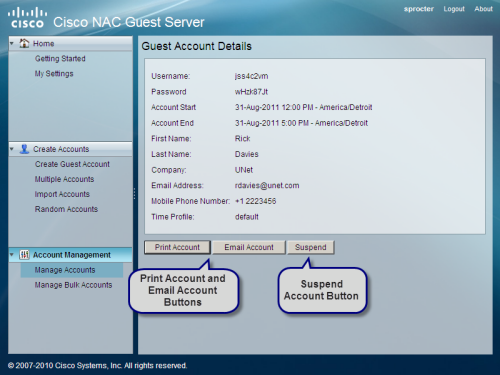This screenshot has height=375, width=500.
Task: Go to Import Accounts
Action: pos(62,194)
